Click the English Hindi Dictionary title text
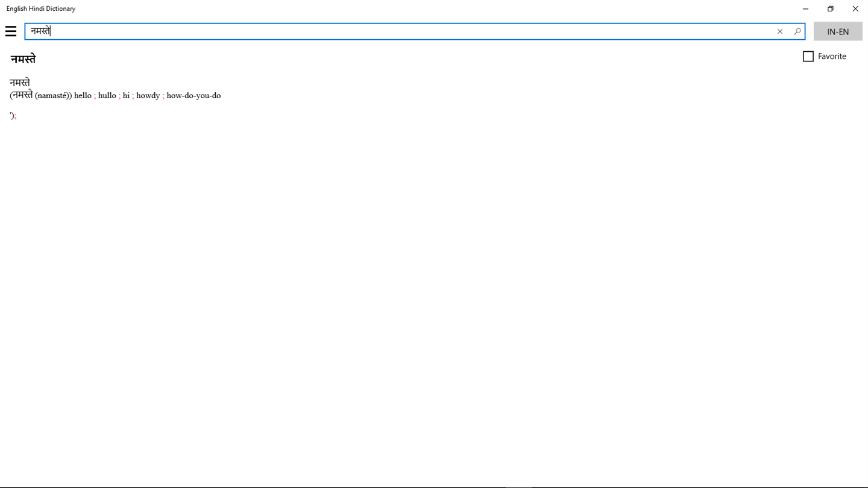The height and width of the screenshot is (488, 868). pos(41,8)
